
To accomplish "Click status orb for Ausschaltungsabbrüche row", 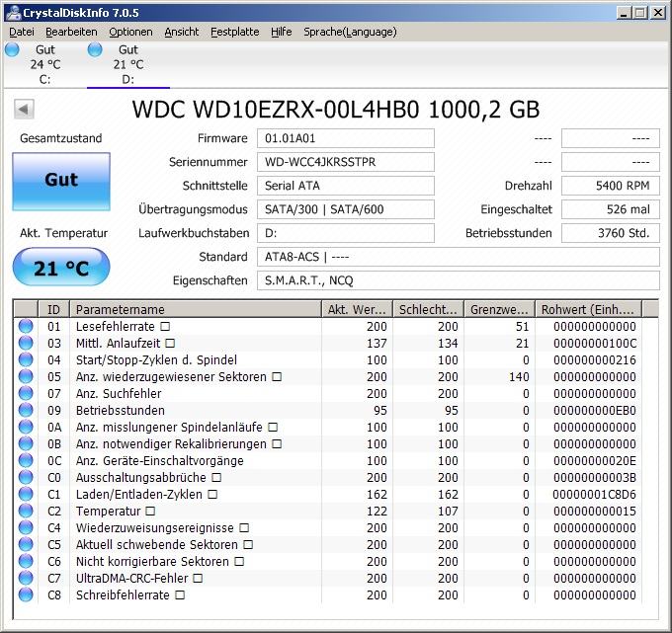I will pos(26,477).
